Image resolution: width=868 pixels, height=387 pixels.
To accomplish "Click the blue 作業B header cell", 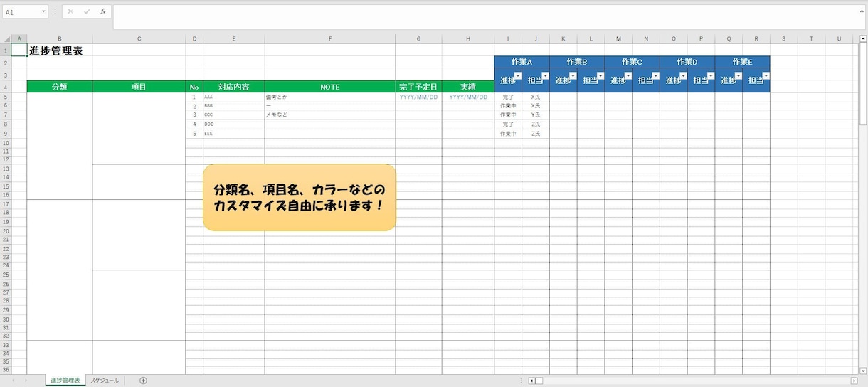I will (x=577, y=62).
